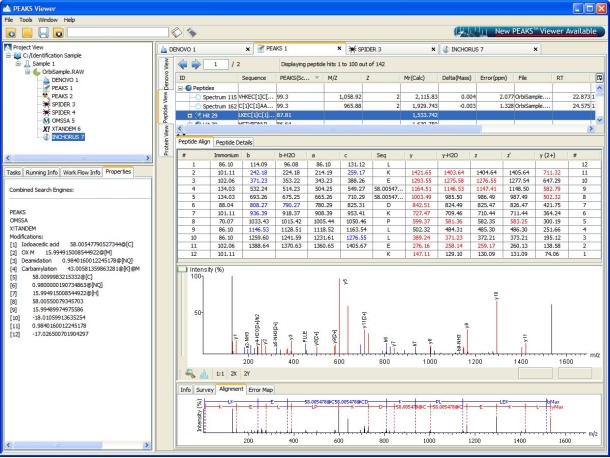610x458 pixels.
Task: Collapse the OrbiSample.RAW tree node
Action: pos(28,72)
